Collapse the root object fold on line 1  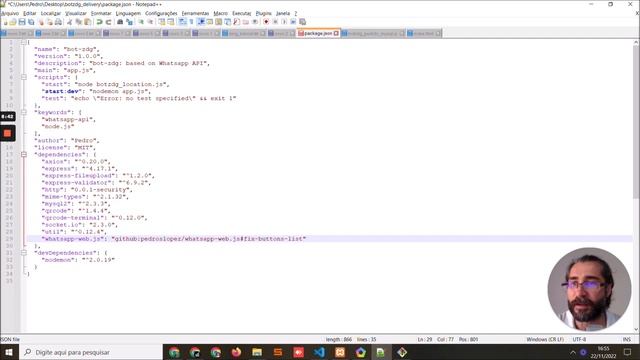(x=24, y=42)
